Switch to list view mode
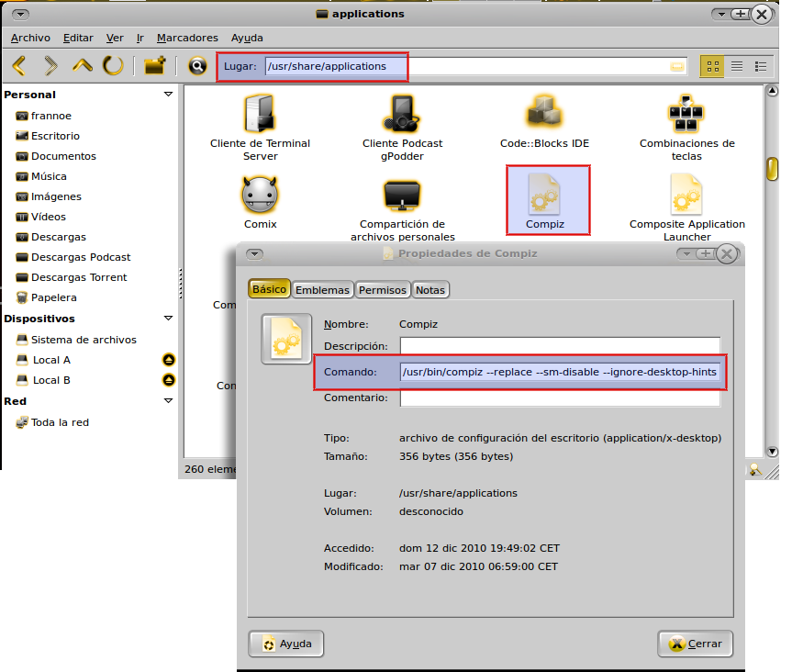 coord(737,66)
